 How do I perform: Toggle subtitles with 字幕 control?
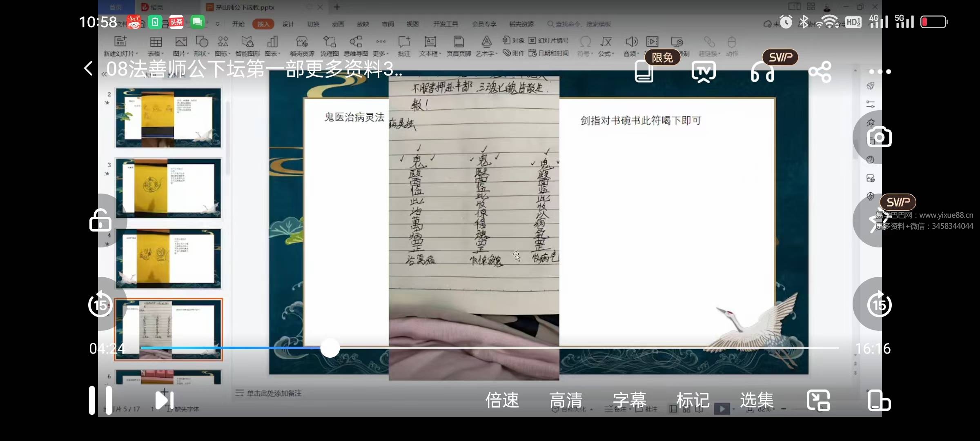tap(629, 399)
